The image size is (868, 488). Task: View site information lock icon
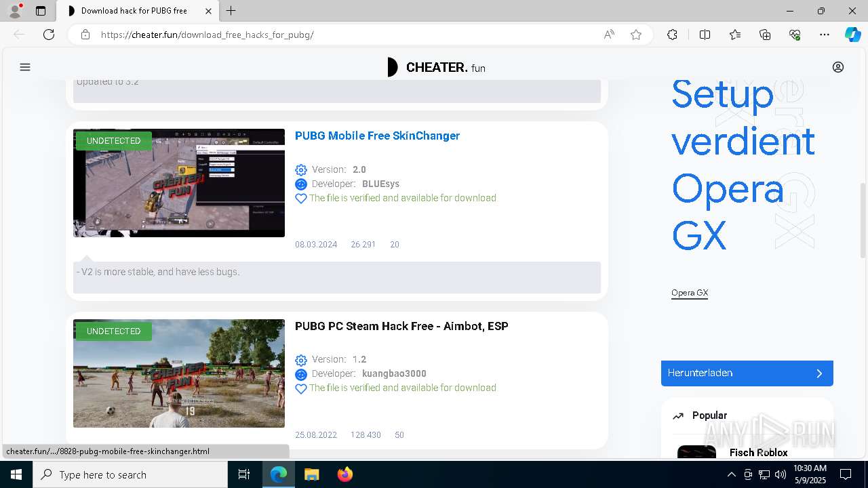point(85,35)
